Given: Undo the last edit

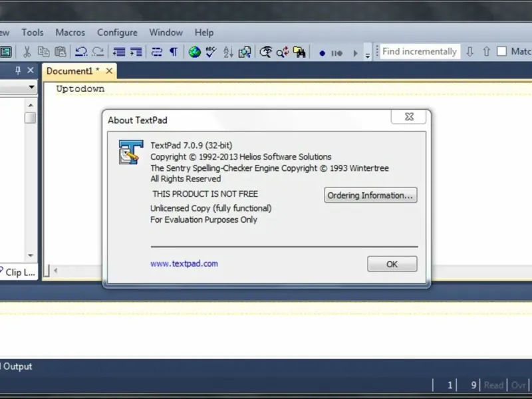Looking at the screenshot, I should pyautogui.click(x=81, y=52).
